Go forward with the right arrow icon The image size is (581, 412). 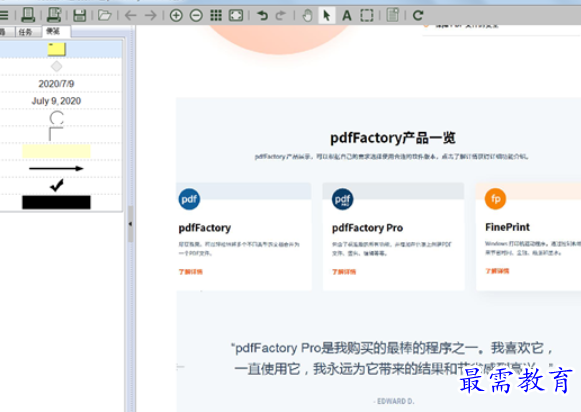click(x=150, y=15)
